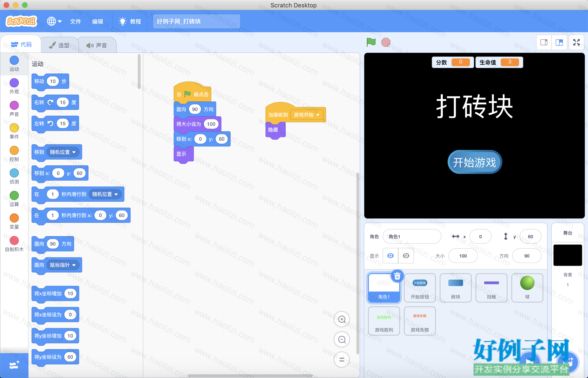
Task: Switch to the 代码 tab
Action: (x=21, y=44)
